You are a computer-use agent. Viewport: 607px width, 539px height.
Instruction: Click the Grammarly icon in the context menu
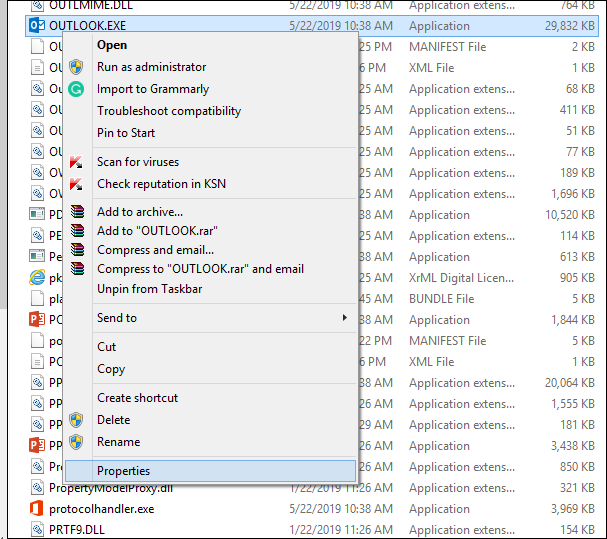pos(76,89)
